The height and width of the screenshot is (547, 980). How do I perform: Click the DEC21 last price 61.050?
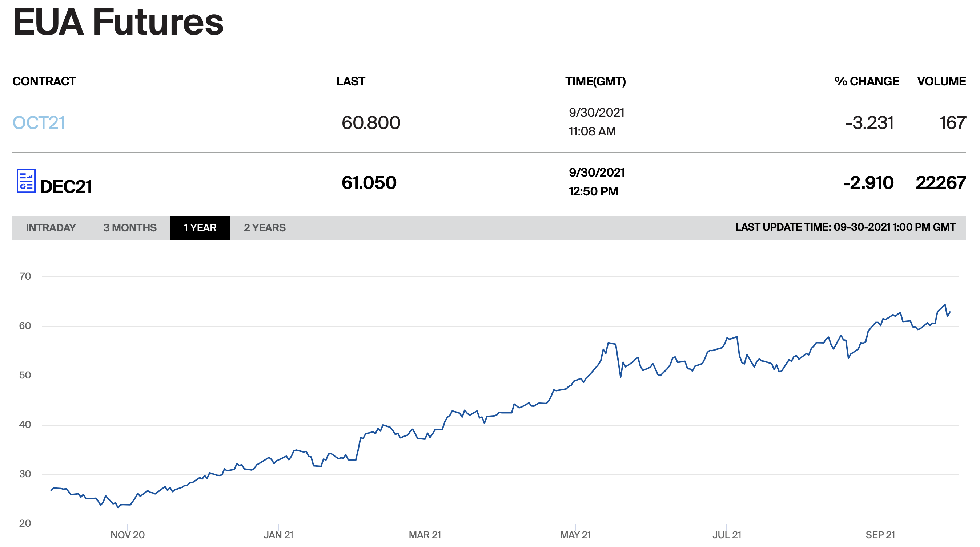click(369, 183)
